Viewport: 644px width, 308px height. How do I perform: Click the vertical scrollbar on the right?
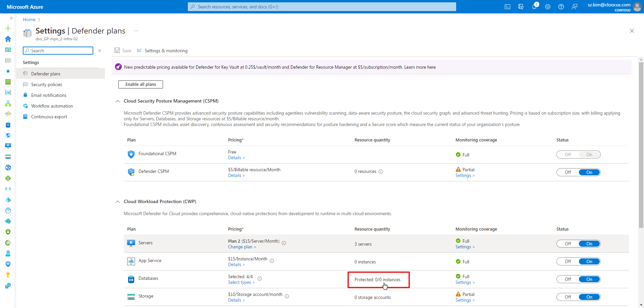641,145
